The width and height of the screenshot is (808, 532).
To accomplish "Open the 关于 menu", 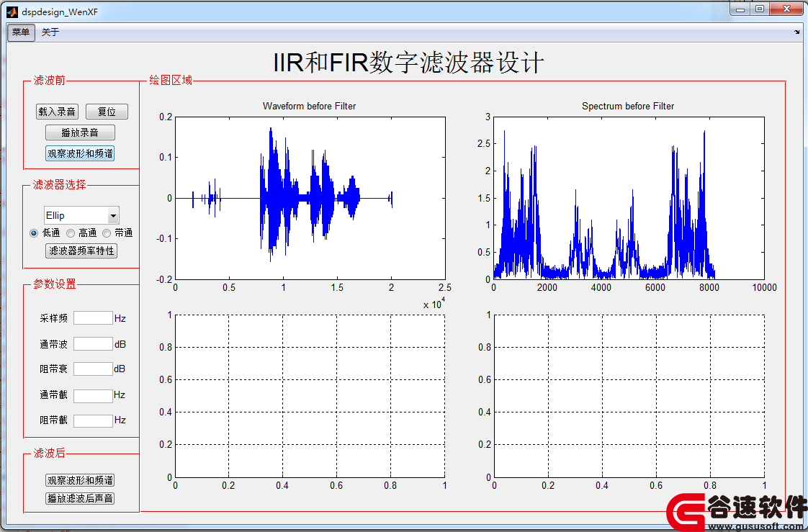I will tap(50, 32).
